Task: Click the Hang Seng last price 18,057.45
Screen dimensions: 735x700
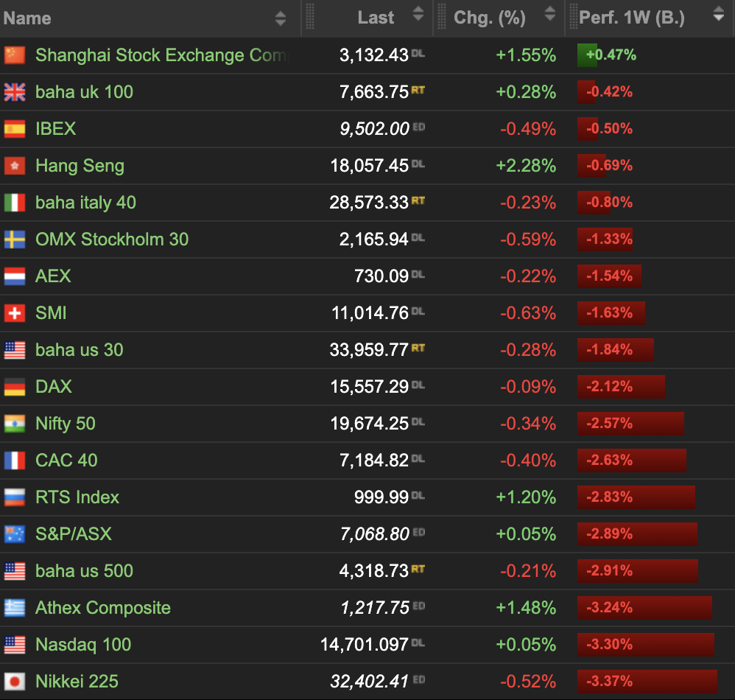Action: click(x=370, y=166)
